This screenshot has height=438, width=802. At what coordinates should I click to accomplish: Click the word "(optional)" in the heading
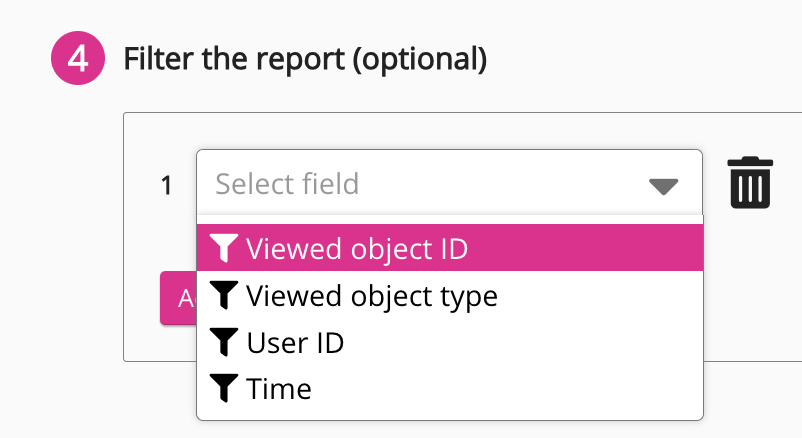tap(421, 60)
